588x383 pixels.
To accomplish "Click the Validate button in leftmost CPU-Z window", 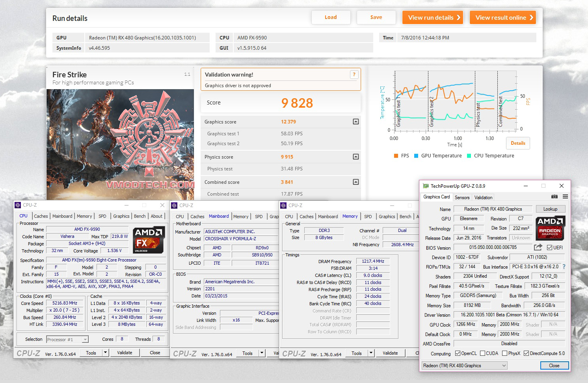I will tap(125, 353).
